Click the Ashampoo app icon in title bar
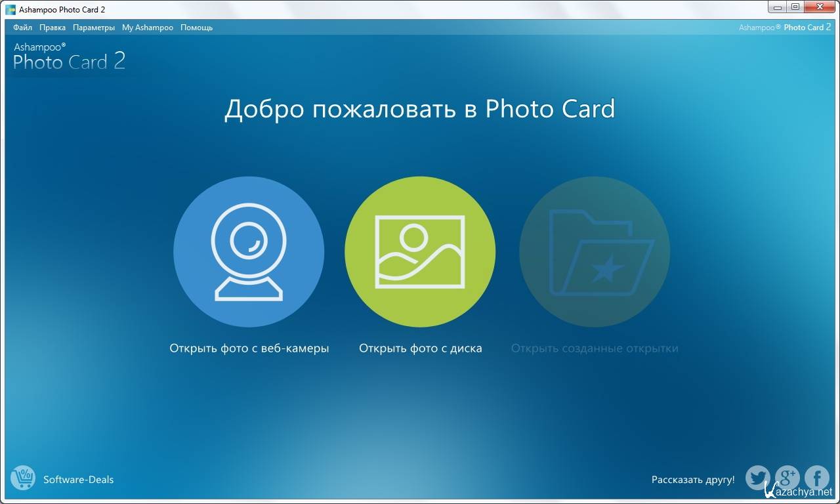The height and width of the screenshot is (504, 840). tap(11, 10)
